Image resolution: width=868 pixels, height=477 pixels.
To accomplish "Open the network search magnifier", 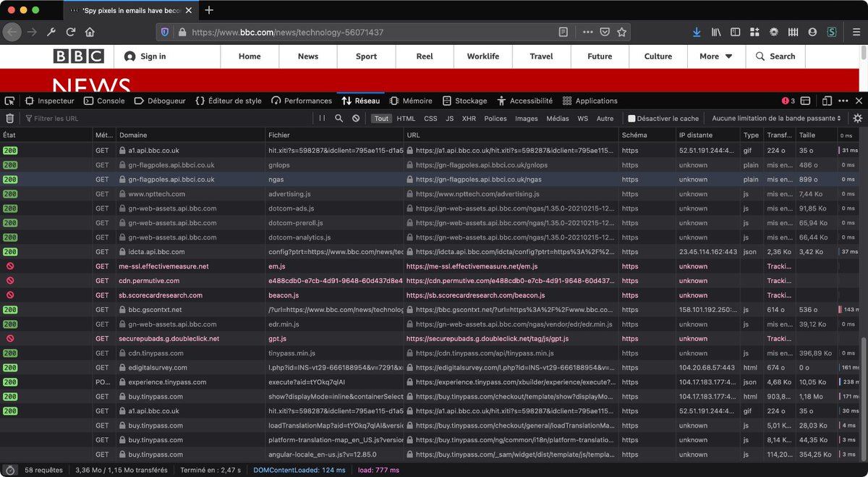I will (339, 118).
